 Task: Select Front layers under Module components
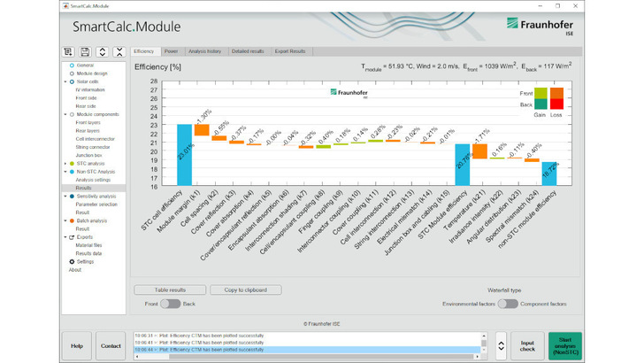88,122
